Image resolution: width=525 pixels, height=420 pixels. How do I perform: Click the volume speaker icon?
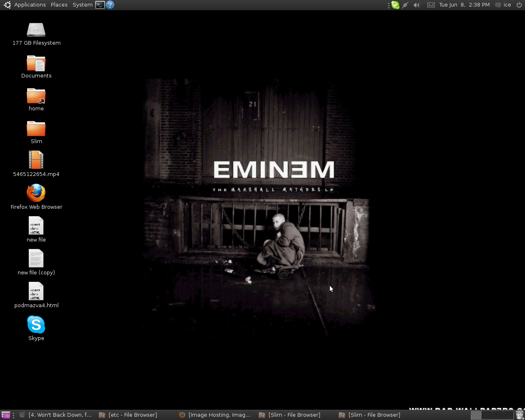pos(416,5)
